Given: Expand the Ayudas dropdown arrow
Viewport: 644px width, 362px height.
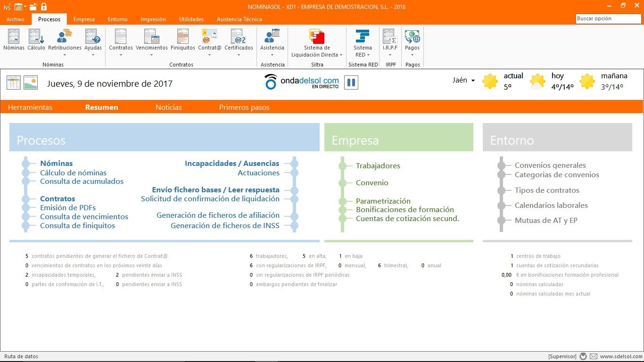Looking at the screenshot, I should [x=93, y=55].
